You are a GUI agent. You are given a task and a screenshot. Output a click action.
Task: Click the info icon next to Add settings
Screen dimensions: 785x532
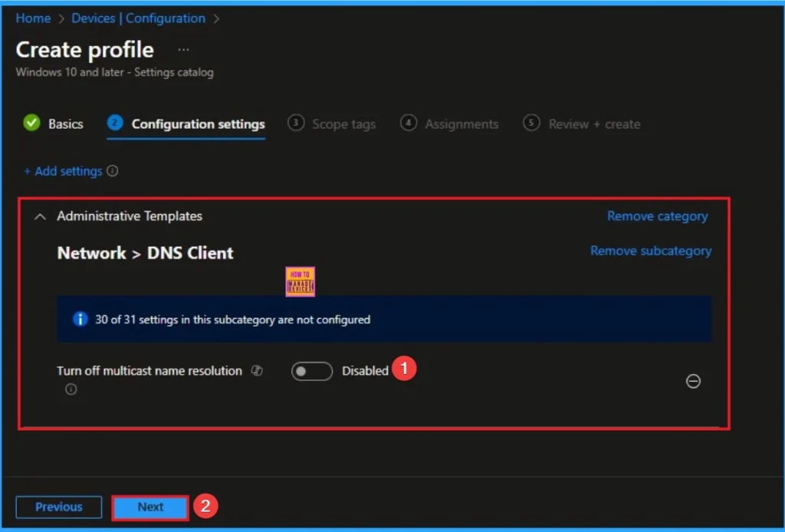[113, 171]
